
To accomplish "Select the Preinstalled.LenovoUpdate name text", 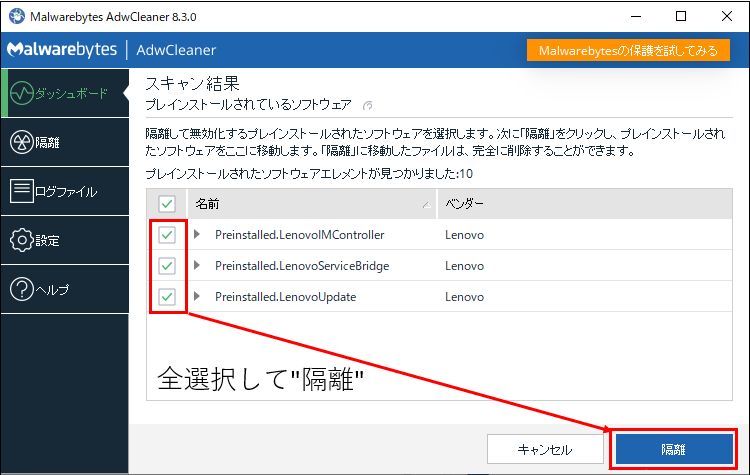I will click(286, 297).
